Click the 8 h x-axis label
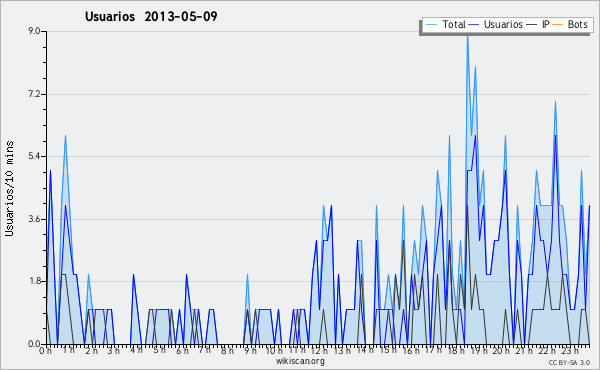 pos(227,350)
